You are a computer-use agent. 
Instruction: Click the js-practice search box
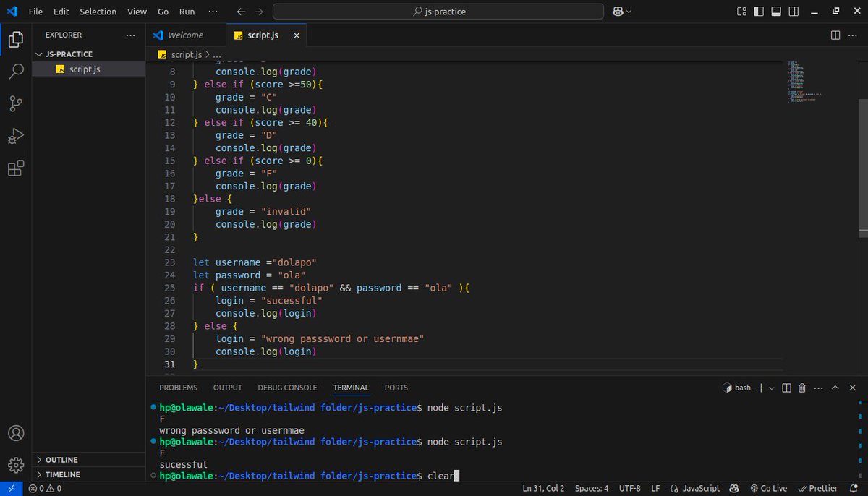pyautogui.click(x=437, y=12)
